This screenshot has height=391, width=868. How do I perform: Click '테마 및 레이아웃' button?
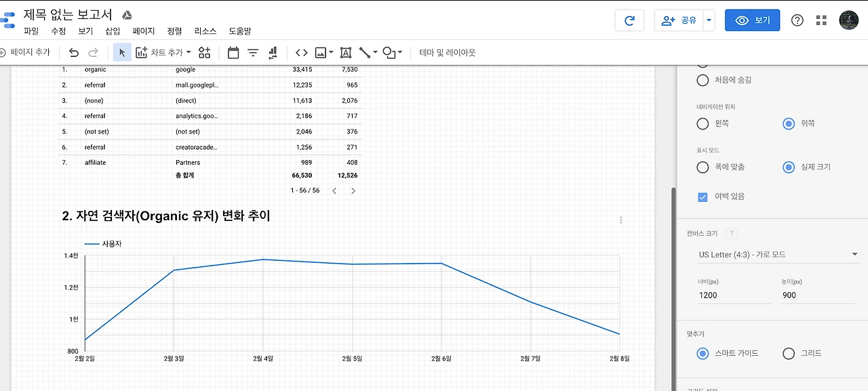coord(448,52)
